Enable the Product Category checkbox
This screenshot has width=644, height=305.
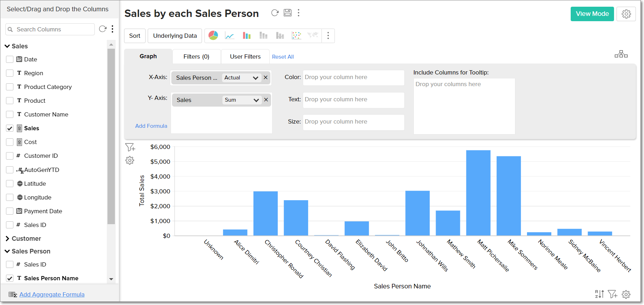point(10,87)
